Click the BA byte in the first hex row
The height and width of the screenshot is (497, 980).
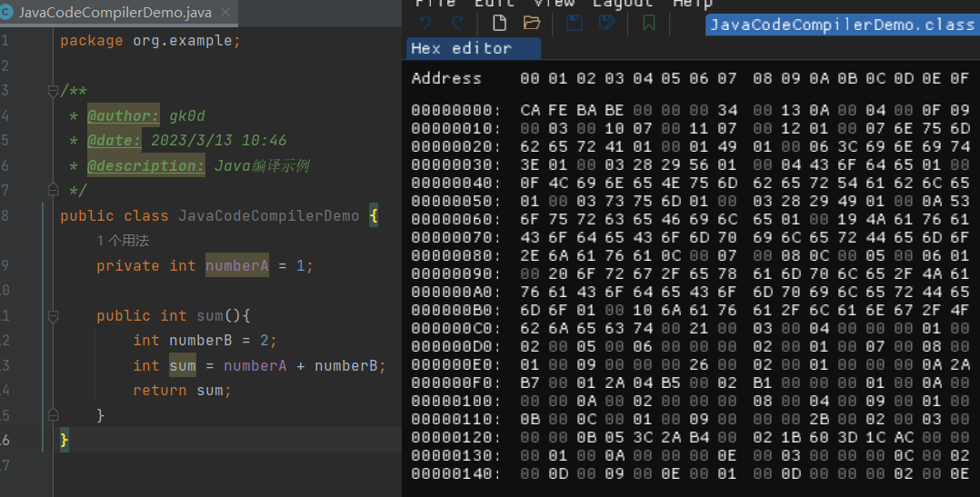pyautogui.click(x=586, y=111)
